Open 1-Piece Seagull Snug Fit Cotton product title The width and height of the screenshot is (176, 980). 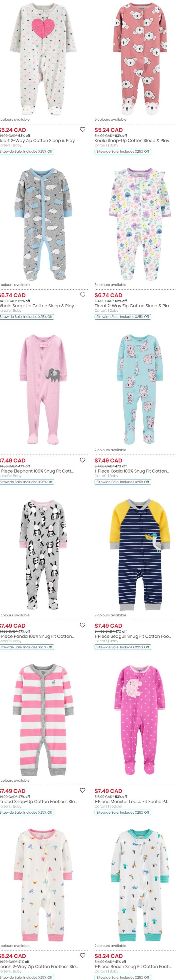133,636
